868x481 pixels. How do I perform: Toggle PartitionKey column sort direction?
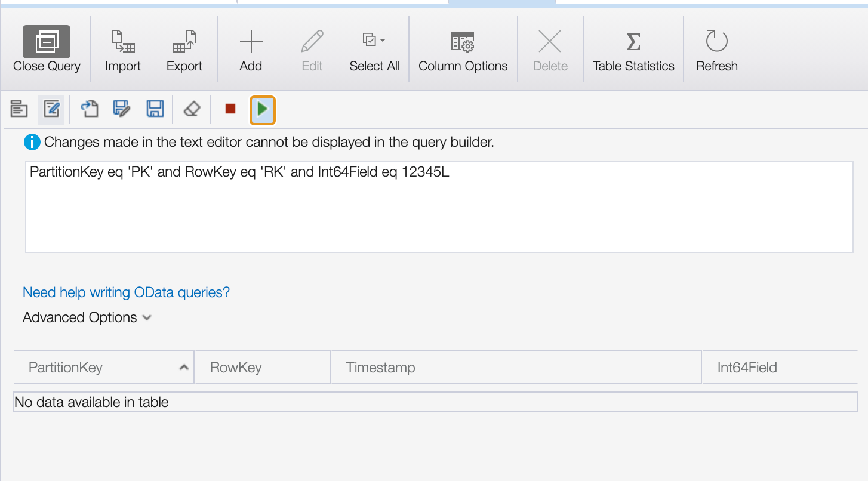[x=184, y=366]
